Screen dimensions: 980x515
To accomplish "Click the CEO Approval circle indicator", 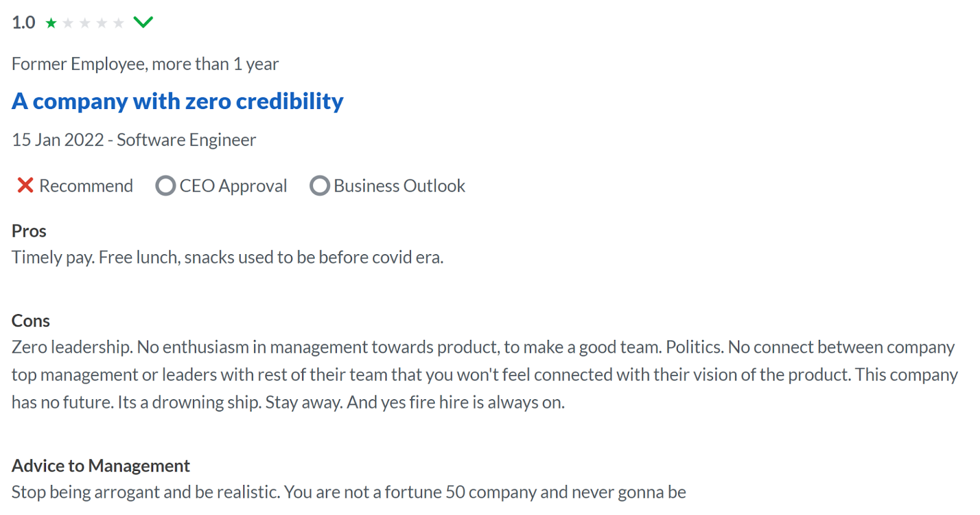I will (x=165, y=186).
